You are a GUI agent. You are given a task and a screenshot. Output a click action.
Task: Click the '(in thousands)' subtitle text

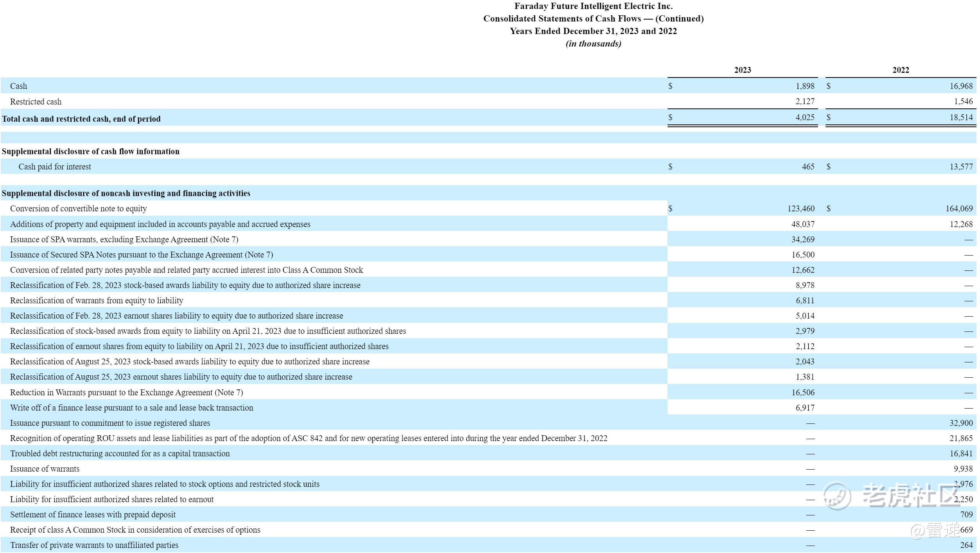click(x=593, y=43)
